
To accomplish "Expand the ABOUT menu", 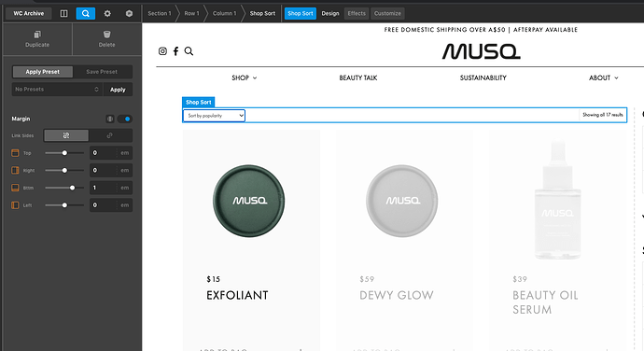I will point(603,77).
